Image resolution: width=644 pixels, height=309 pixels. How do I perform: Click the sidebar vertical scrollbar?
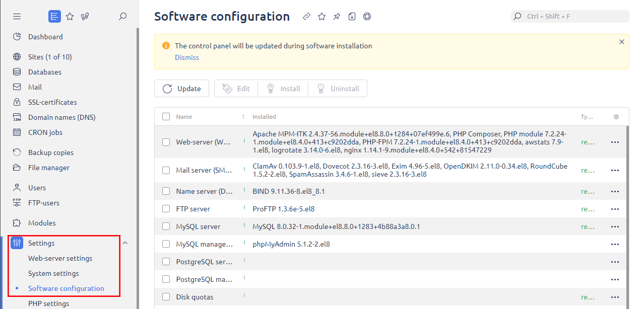pyautogui.click(x=138, y=151)
